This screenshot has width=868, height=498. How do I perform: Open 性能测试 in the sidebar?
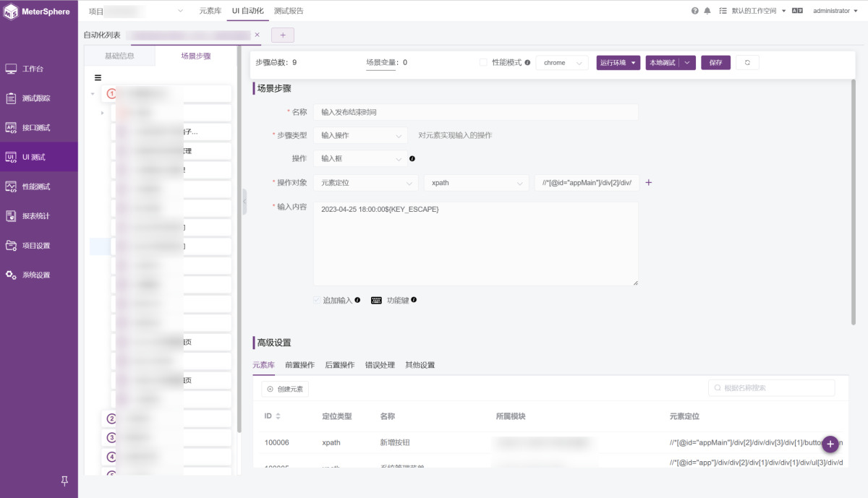[x=39, y=186]
